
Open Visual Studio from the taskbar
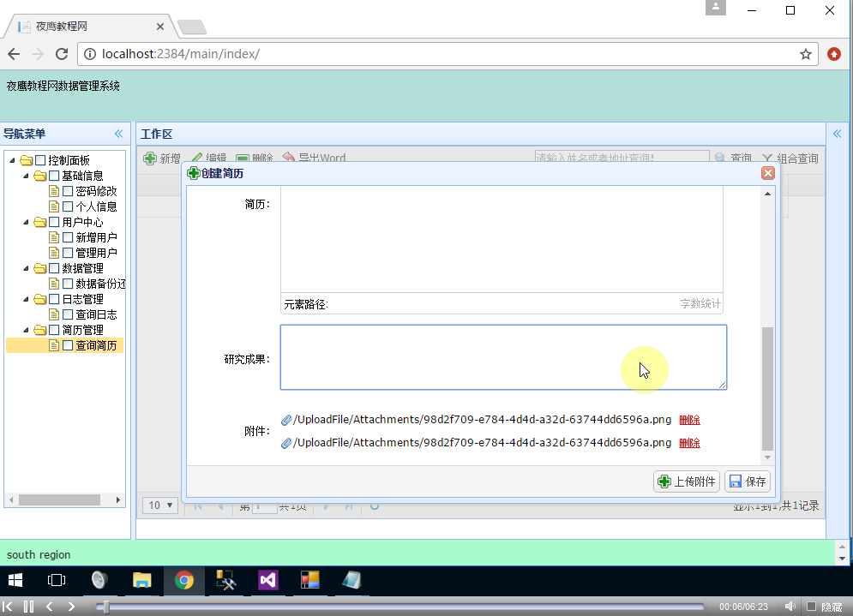267,580
